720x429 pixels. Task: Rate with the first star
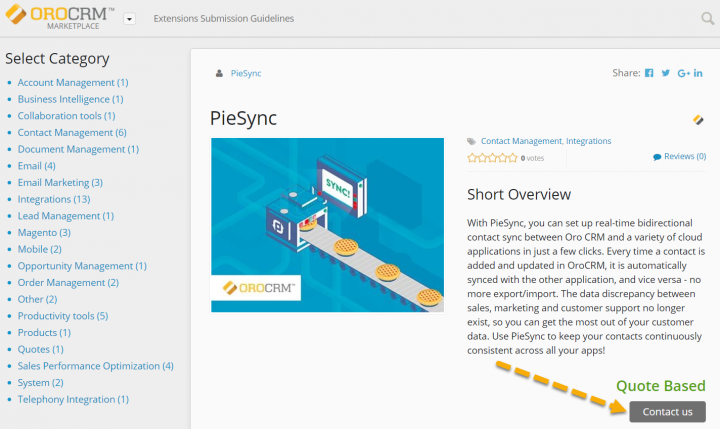pos(472,158)
